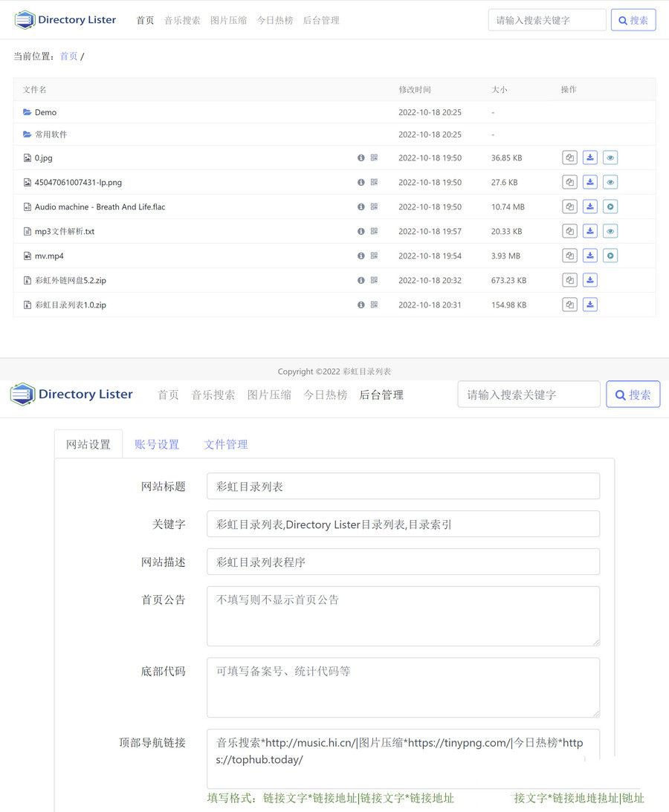Viewport: 669px width, 812px height.
Task: Switch to the 账号设置 tab
Action: tap(157, 443)
